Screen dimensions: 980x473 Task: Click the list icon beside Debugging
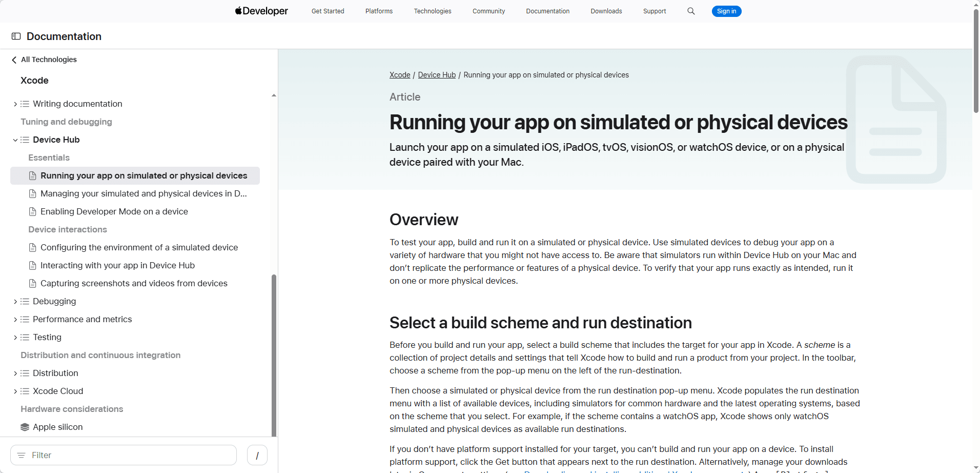[x=25, y=301]
